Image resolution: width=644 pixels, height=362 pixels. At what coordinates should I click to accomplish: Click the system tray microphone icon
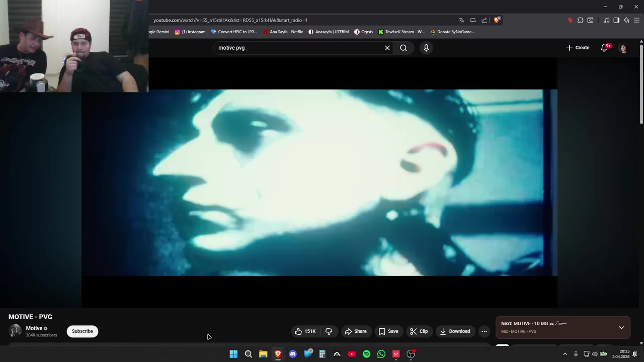coord(576,354)
